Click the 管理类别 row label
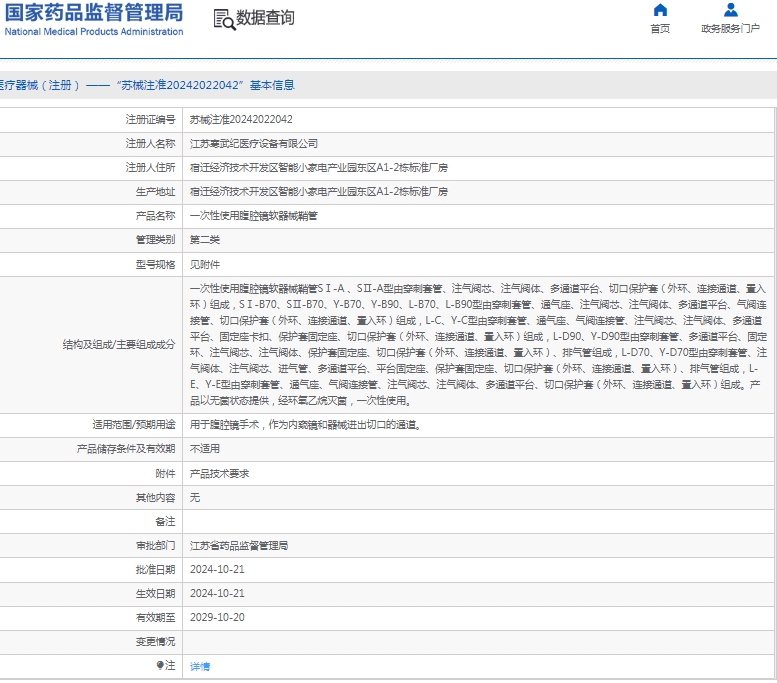 click(155, 240)
